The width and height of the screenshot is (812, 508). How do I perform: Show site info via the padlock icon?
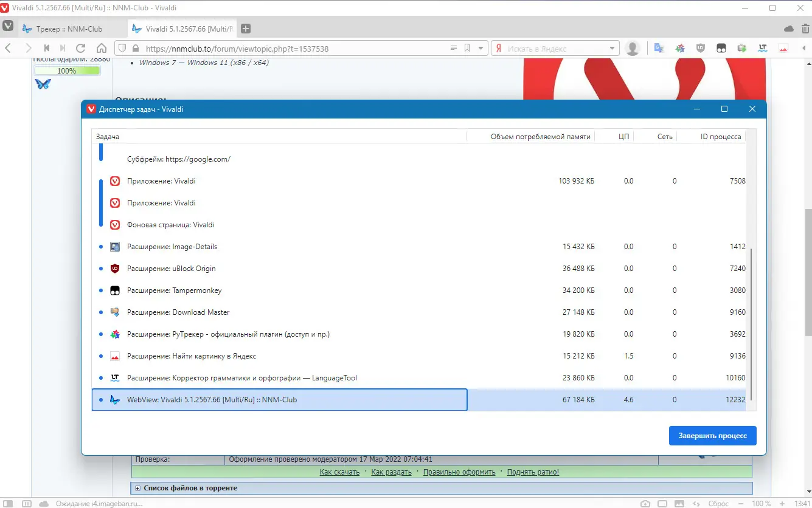(136, 49)
